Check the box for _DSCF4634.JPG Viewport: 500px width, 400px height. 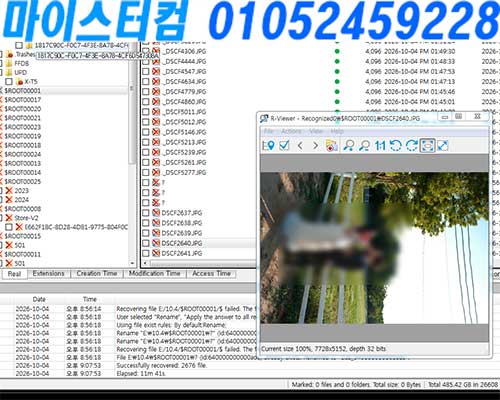146,81
